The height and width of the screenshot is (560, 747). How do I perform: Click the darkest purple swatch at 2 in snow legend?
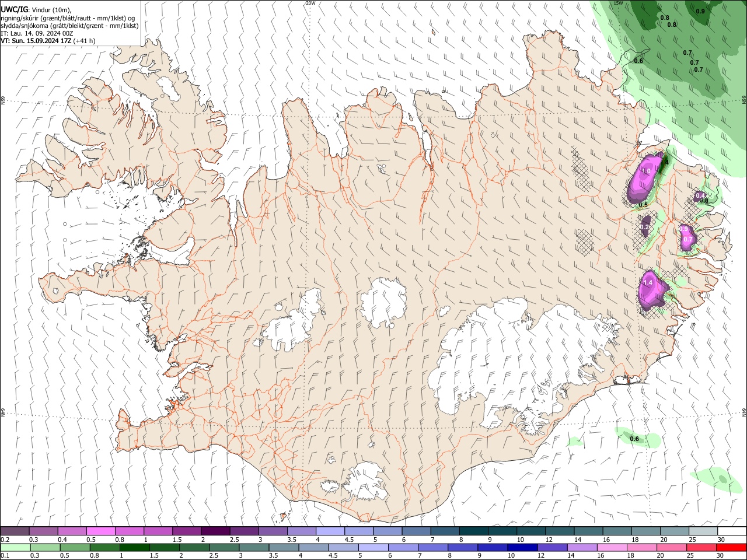(x=215, y=531)
